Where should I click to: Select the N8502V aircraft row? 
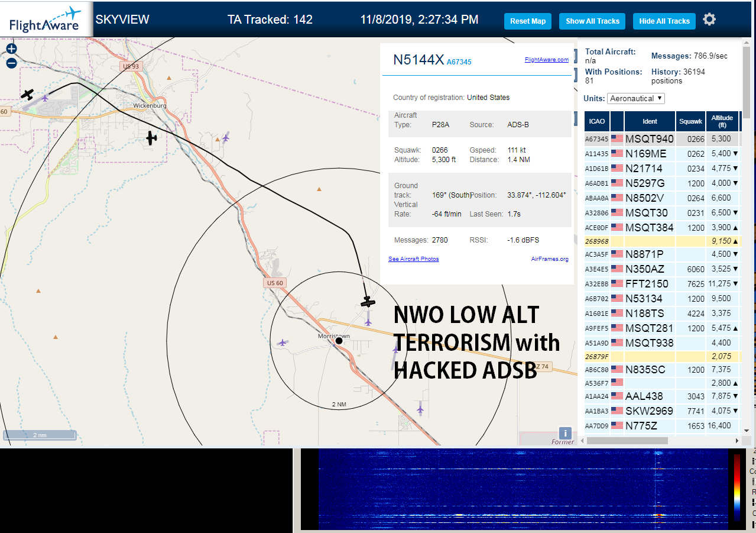click(662, 198)
